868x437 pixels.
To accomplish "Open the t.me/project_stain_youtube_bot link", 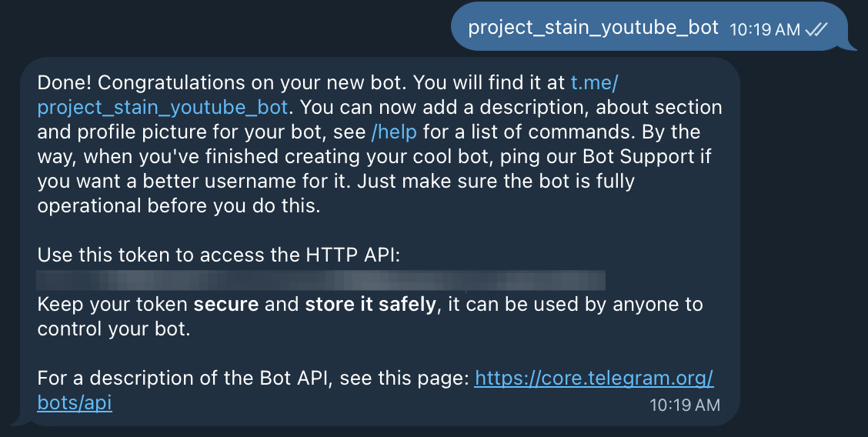I will click(x=162, y=106).
